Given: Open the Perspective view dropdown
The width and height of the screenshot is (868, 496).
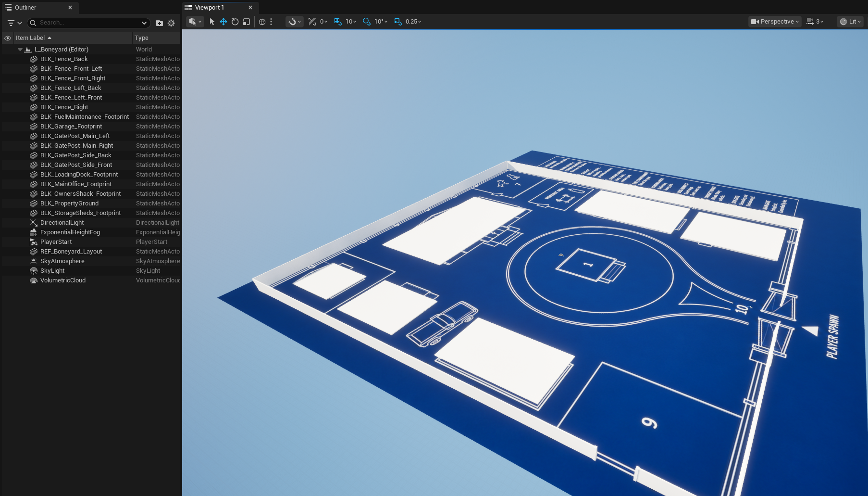Looking at the screenshot, I should tap(775, 22).
